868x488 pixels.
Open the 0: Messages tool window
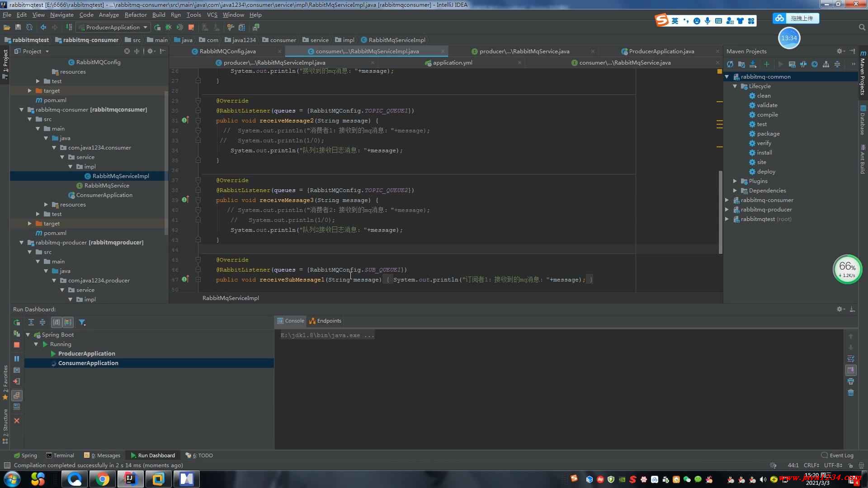pyautogui.click(x=102, y=455)
